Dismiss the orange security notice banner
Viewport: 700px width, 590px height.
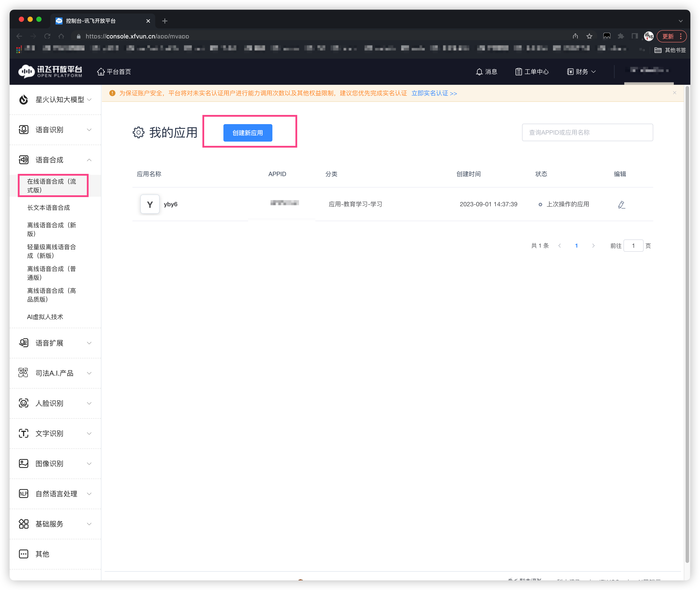coord(675,93)
